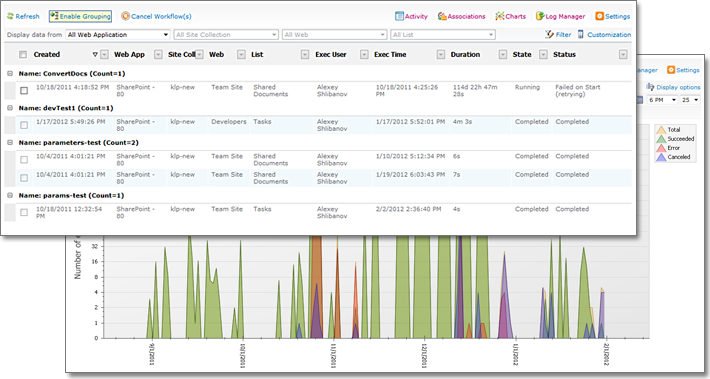
Task: Click the Customization icon
Action: [580, 34]
